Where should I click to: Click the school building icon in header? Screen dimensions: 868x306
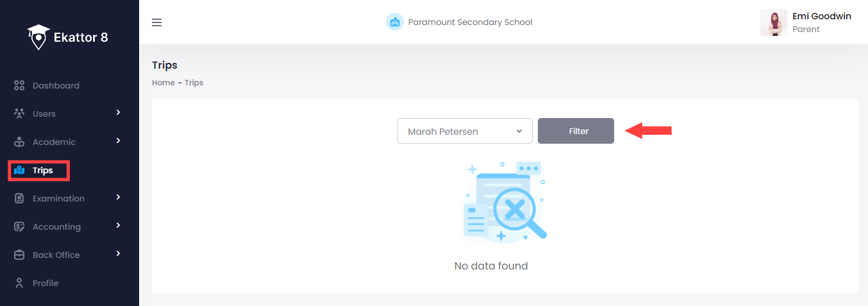[x=394, y=22]
